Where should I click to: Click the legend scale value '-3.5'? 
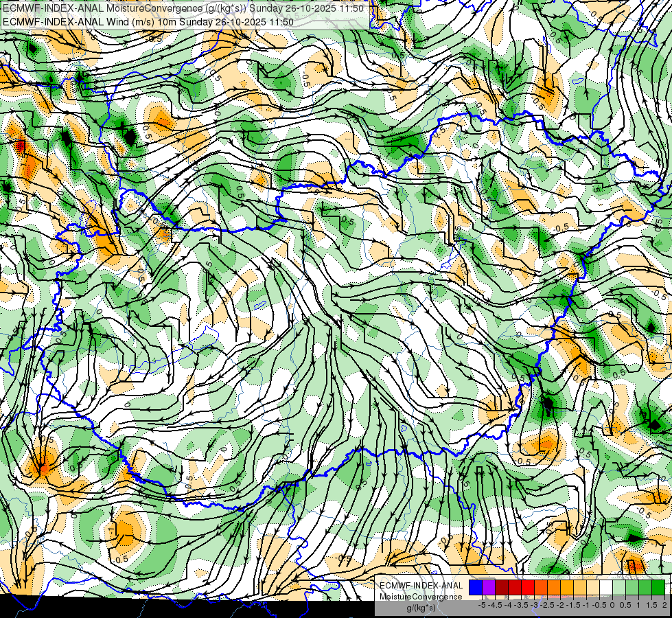[521, 605]
